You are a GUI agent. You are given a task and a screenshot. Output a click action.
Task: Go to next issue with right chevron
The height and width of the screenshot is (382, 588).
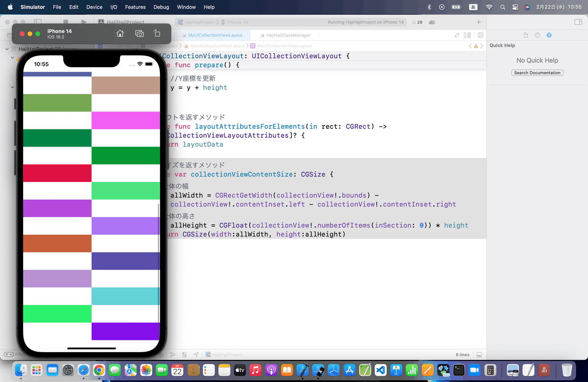482,46
